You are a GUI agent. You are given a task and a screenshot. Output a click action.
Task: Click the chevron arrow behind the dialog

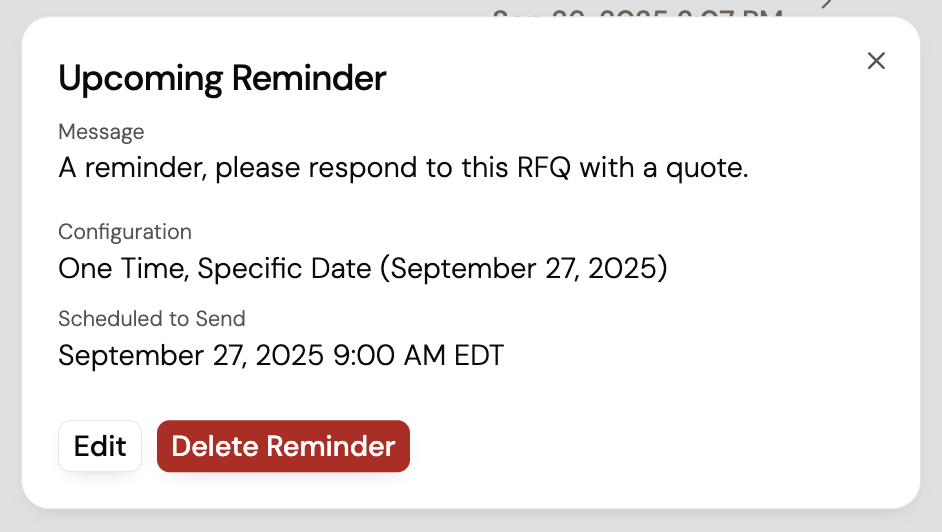(x=827, y=5)
